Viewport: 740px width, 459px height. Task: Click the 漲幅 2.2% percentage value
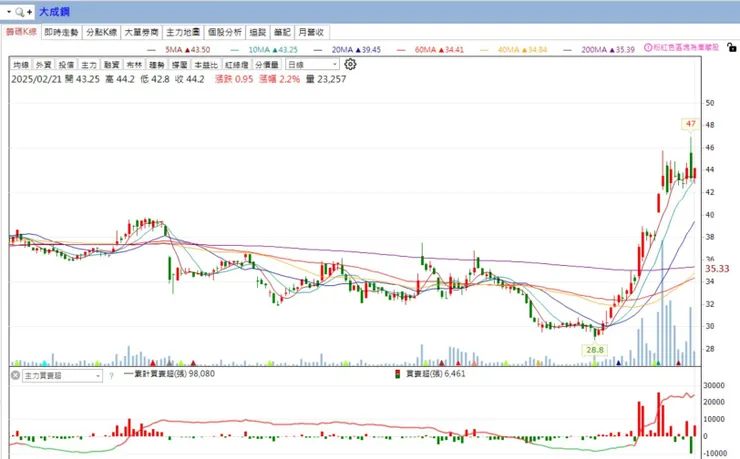coord(279,79)
